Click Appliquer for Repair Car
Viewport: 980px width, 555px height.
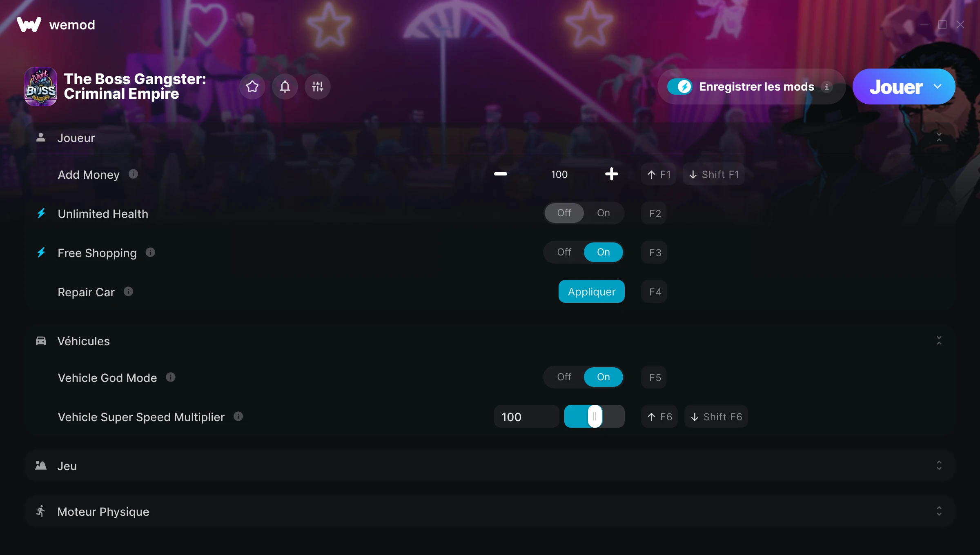point(591,292)
